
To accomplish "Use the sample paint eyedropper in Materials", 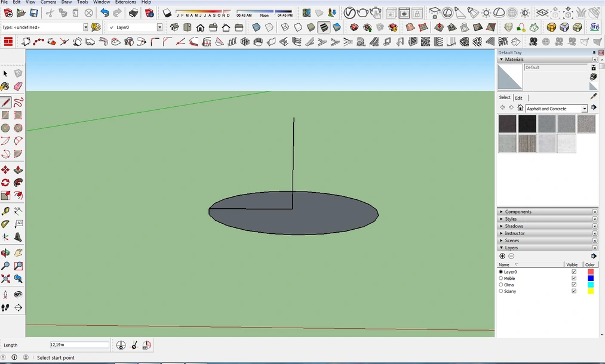I will coord(592,95).
